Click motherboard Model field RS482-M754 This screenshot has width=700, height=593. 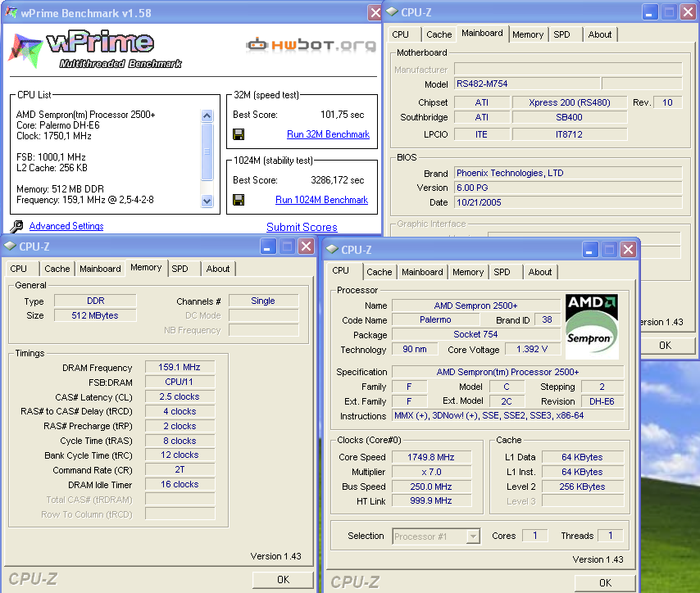(x=527, y=84)
